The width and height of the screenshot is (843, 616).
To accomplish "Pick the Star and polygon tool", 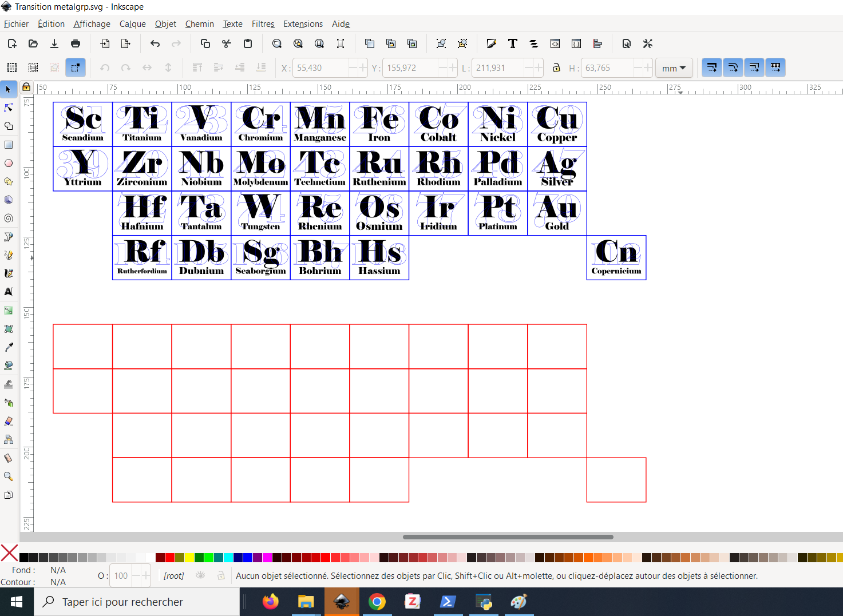I will 9,181.
